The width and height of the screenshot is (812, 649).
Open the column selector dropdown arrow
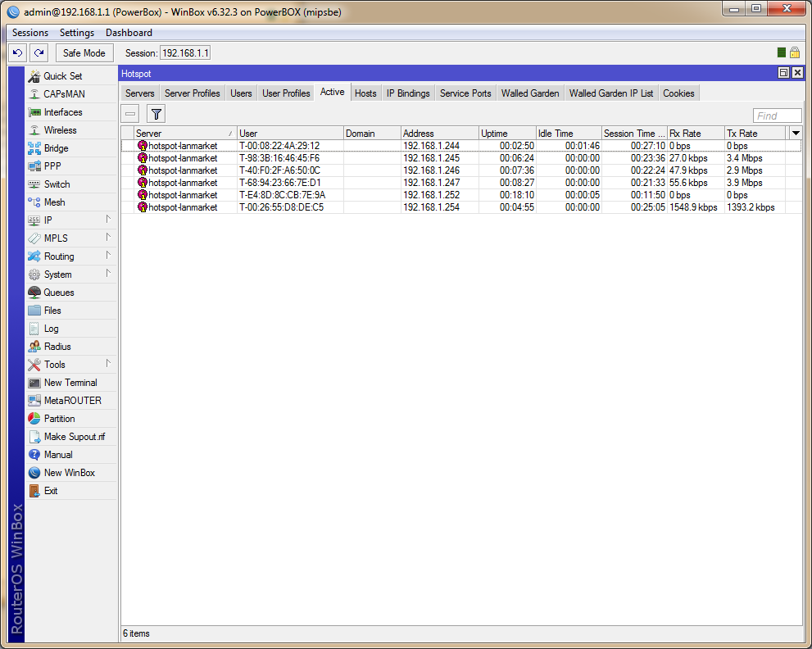[795, 133]
